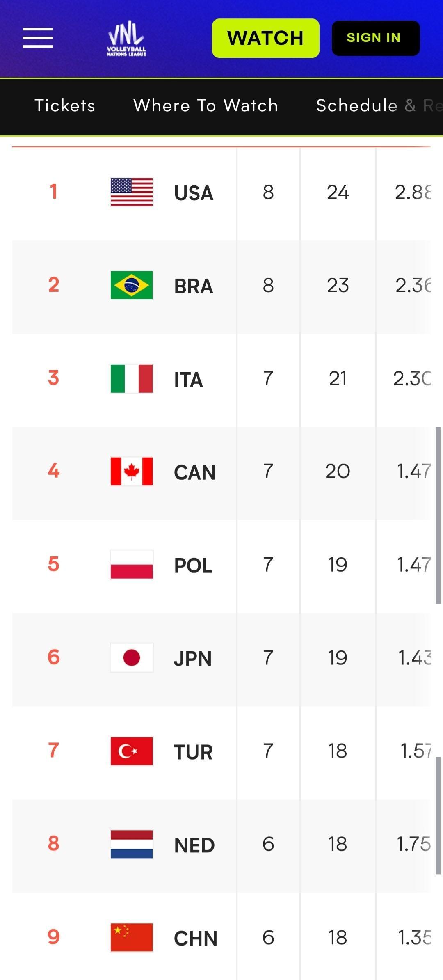Select the Brazil flag icon
This screenshot has width=443, height=980.
(x=132, y=285)
